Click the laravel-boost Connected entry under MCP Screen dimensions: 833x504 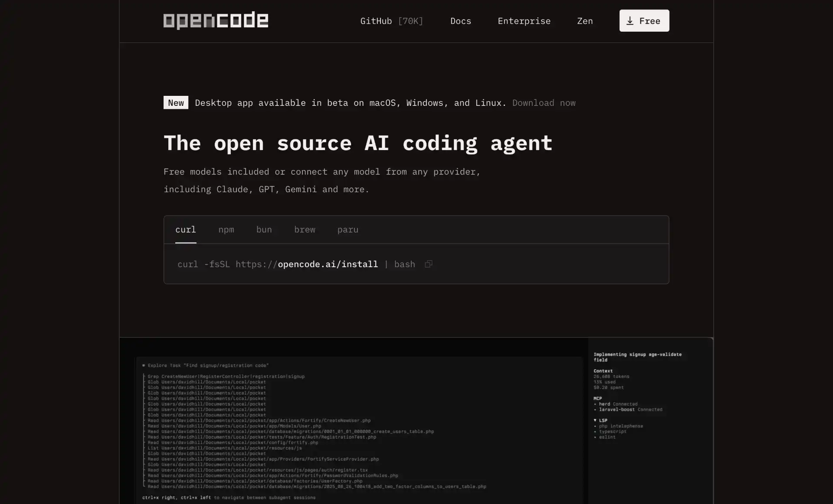[x=628, y=409]
